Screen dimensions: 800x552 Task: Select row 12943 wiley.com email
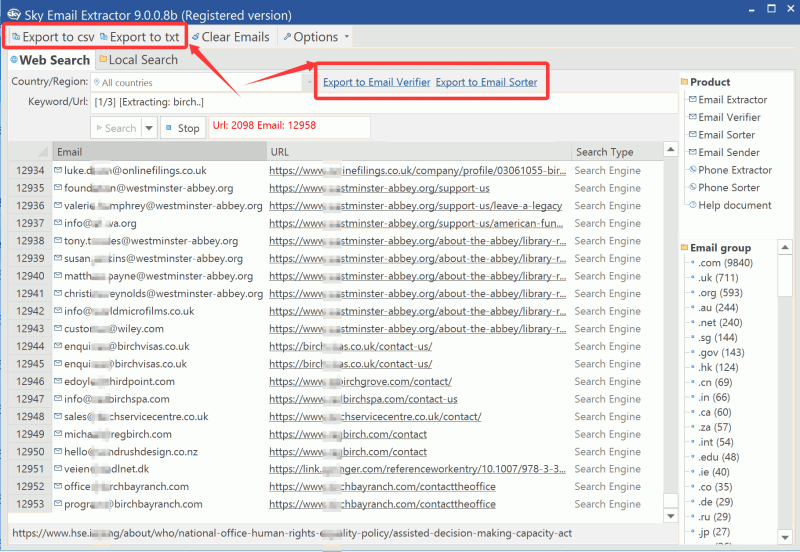click(x=114, y=329)
